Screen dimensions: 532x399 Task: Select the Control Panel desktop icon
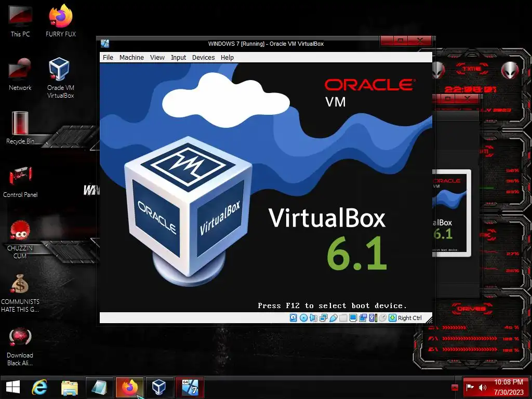20,182
